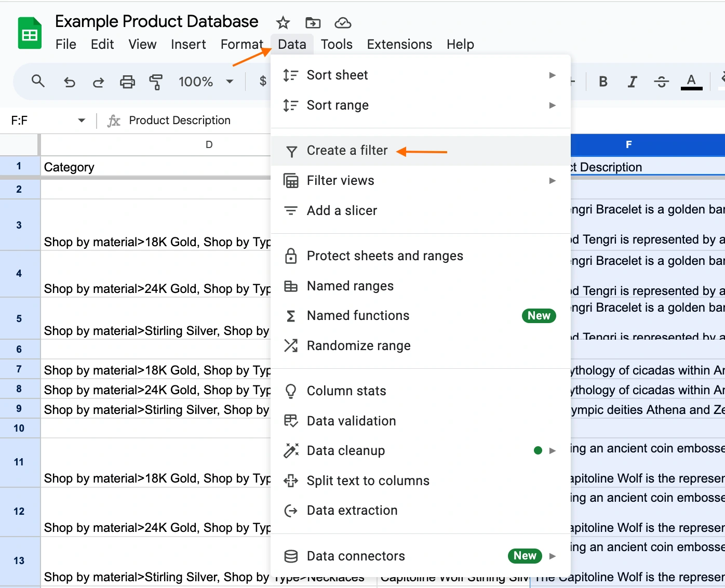Select row 7 header
This screenshot has width=725, height=588.
point(19,369)
